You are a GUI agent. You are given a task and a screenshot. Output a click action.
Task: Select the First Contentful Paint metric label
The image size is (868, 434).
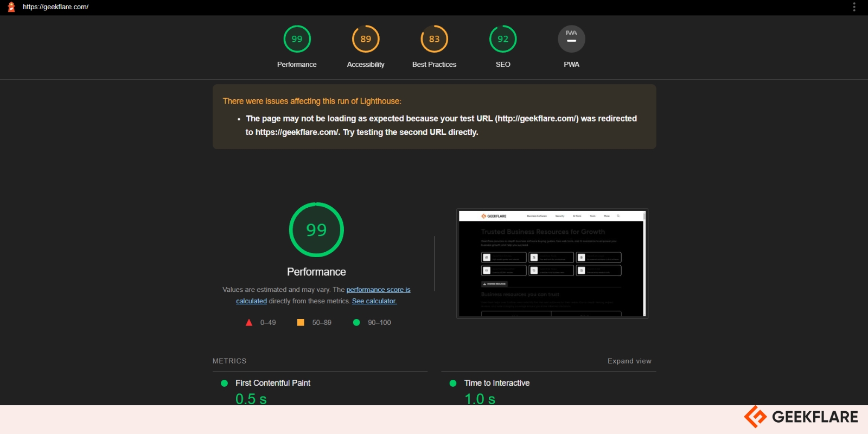[x=273, y=383]
